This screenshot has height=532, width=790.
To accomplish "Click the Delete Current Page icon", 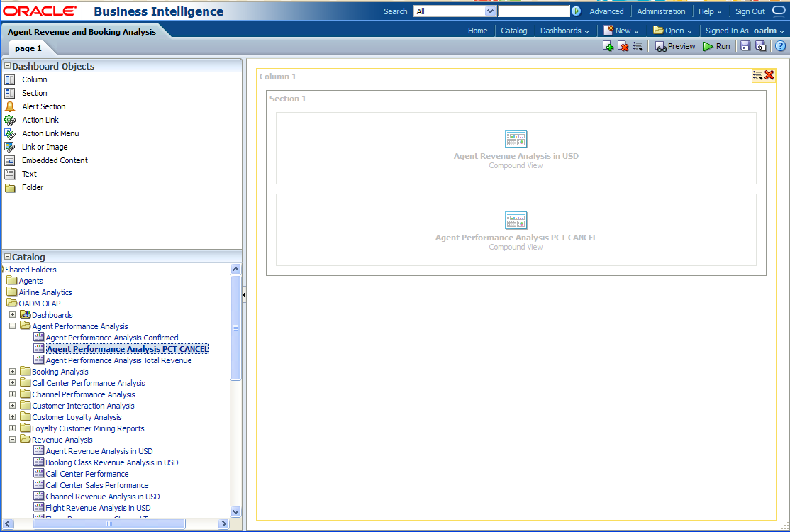I will click(623, 46).
